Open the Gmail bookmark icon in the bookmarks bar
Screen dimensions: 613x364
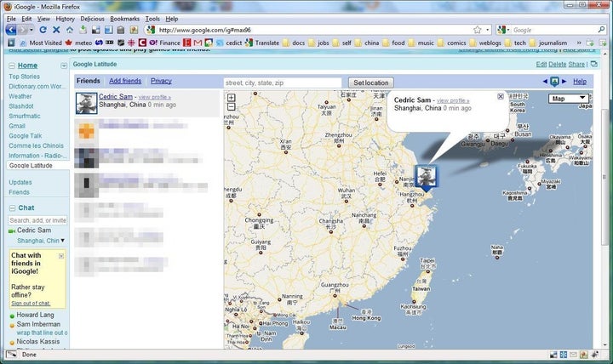click(198, 43)
